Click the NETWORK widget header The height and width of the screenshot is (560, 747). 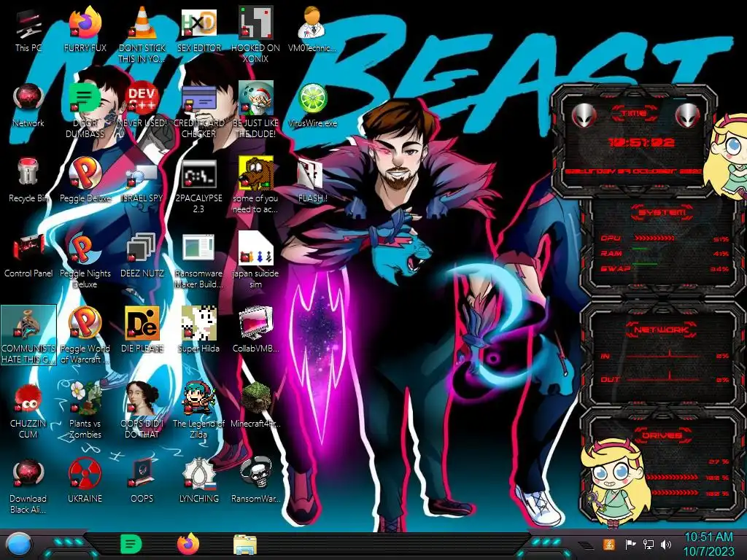pyautogui.click(x=661, y=329)
